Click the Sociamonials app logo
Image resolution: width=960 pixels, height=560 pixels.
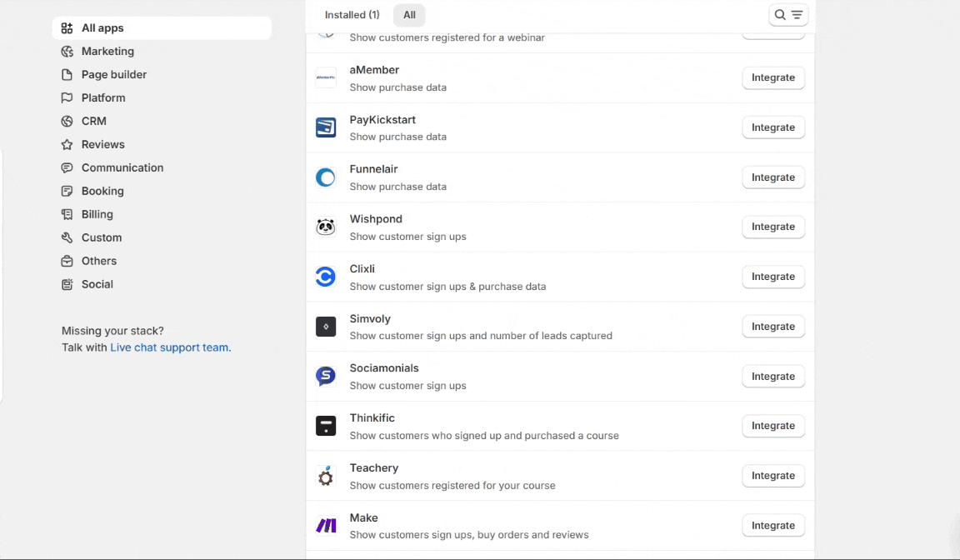326,377
